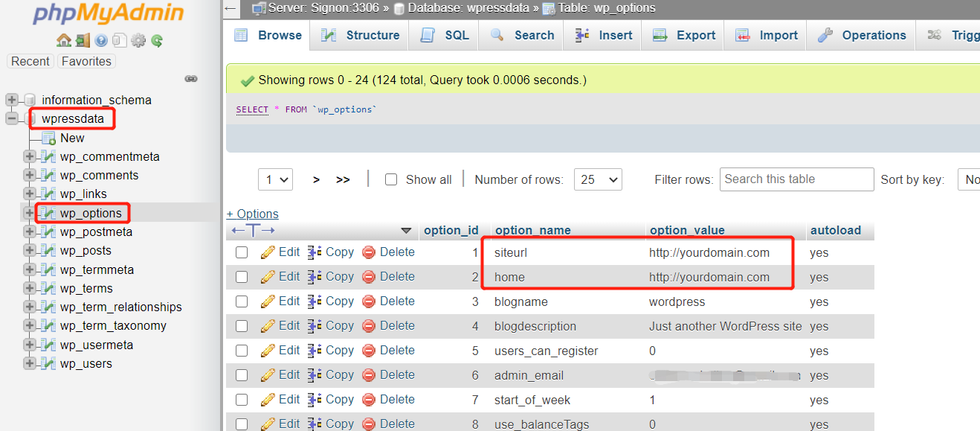Select the admin_email row checkbox
This screenshot has height=431, width=980.
(x=242, y=375)
